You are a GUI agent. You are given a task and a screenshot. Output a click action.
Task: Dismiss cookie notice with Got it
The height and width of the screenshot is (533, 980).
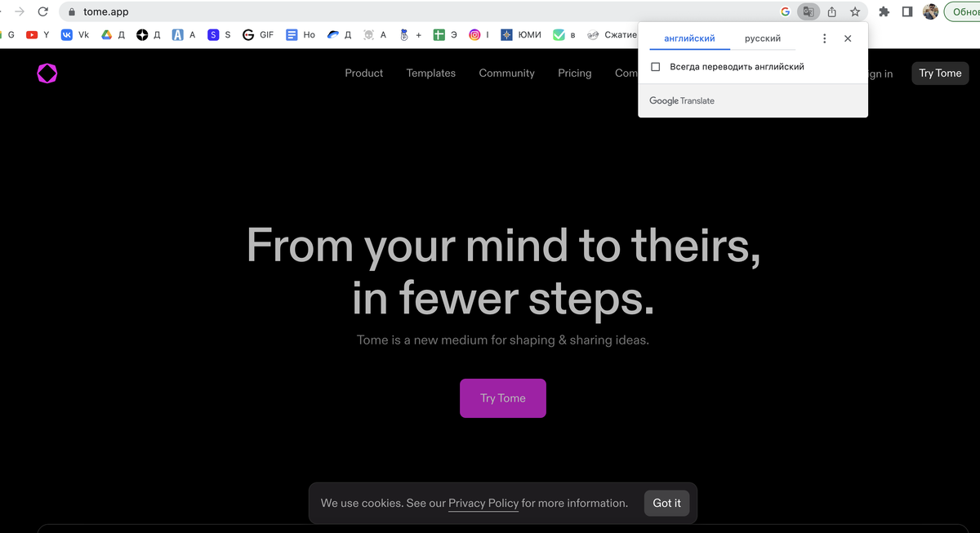(666, 503)
